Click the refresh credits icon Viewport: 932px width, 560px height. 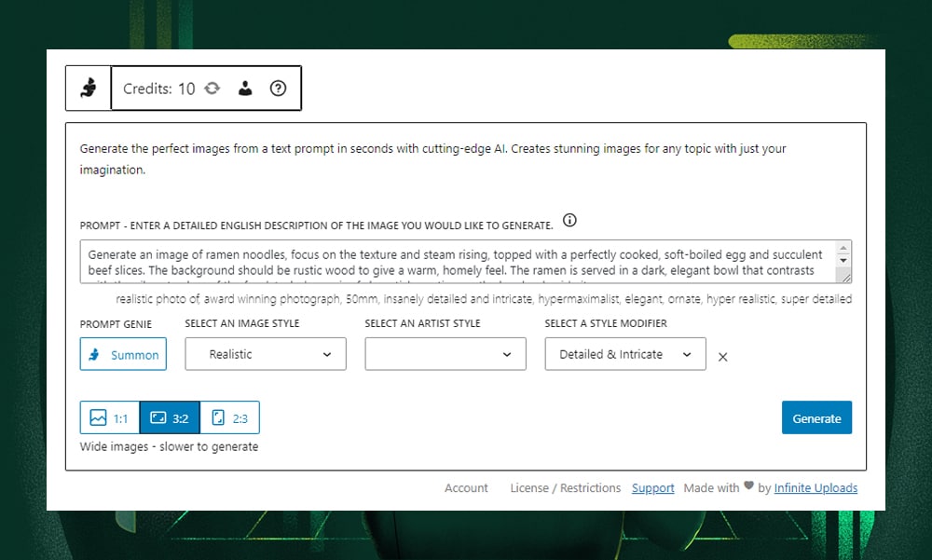212,89
